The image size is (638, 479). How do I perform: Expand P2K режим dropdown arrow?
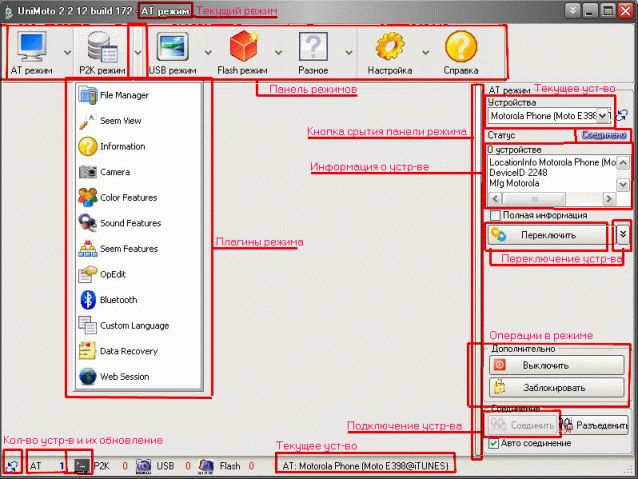pyautogui.click(x=138, y=52)
